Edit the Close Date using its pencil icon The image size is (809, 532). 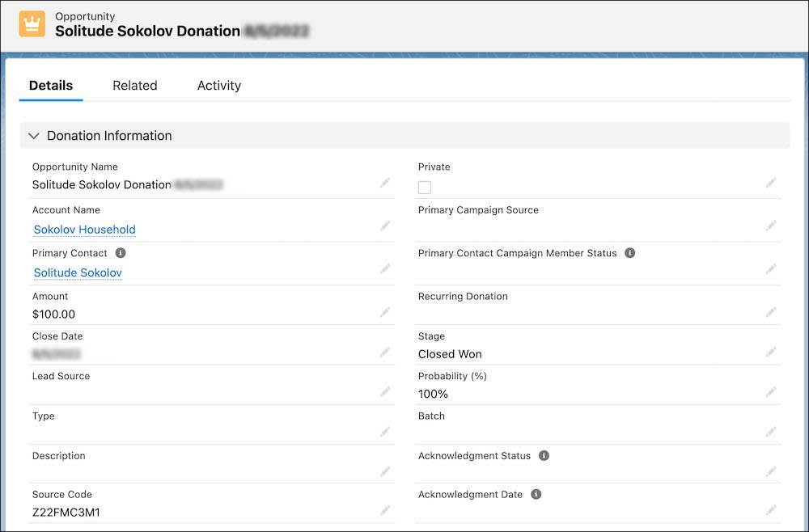pos(386,352)
